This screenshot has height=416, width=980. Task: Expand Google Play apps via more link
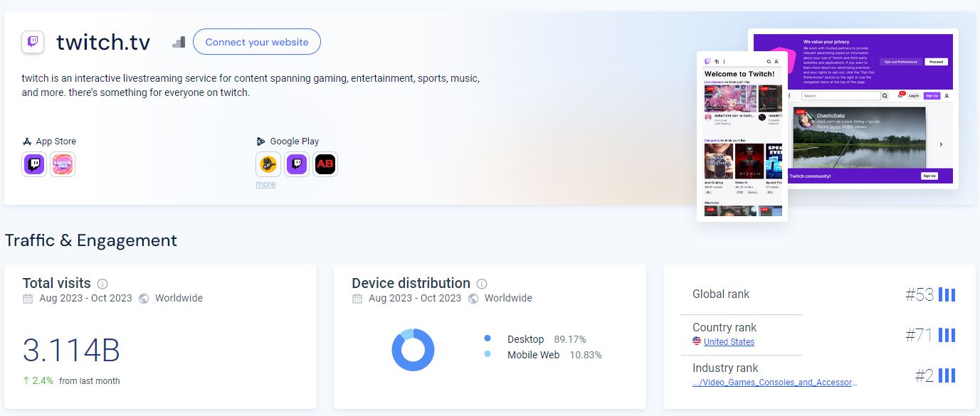(x=265, y=184)
